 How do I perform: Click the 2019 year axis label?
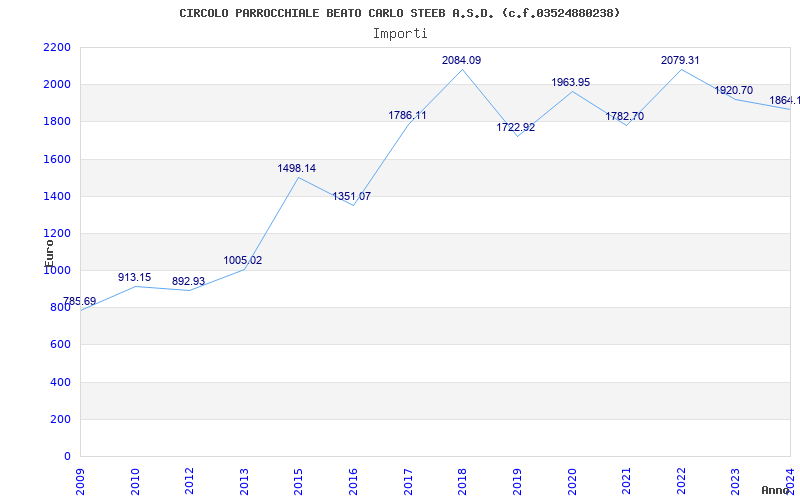517,481
